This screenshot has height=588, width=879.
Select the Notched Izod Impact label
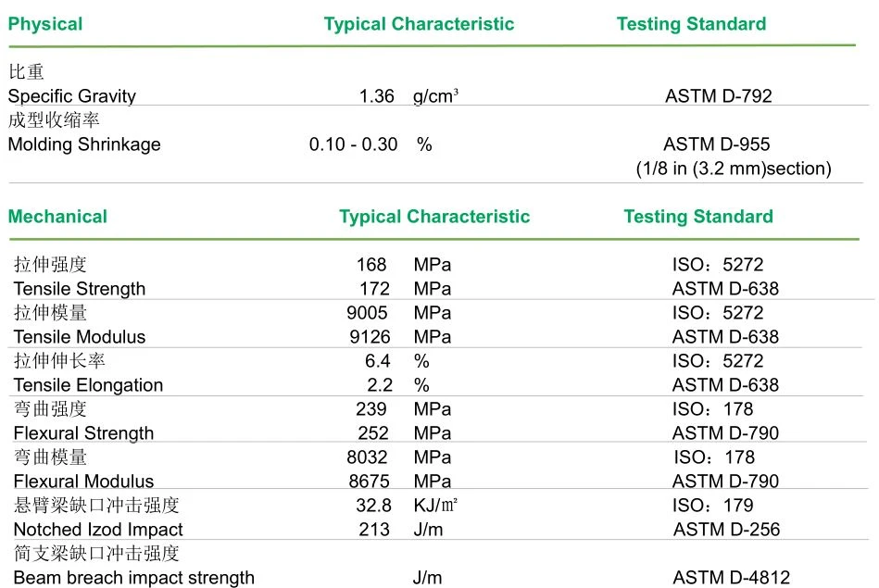(98, 530)
